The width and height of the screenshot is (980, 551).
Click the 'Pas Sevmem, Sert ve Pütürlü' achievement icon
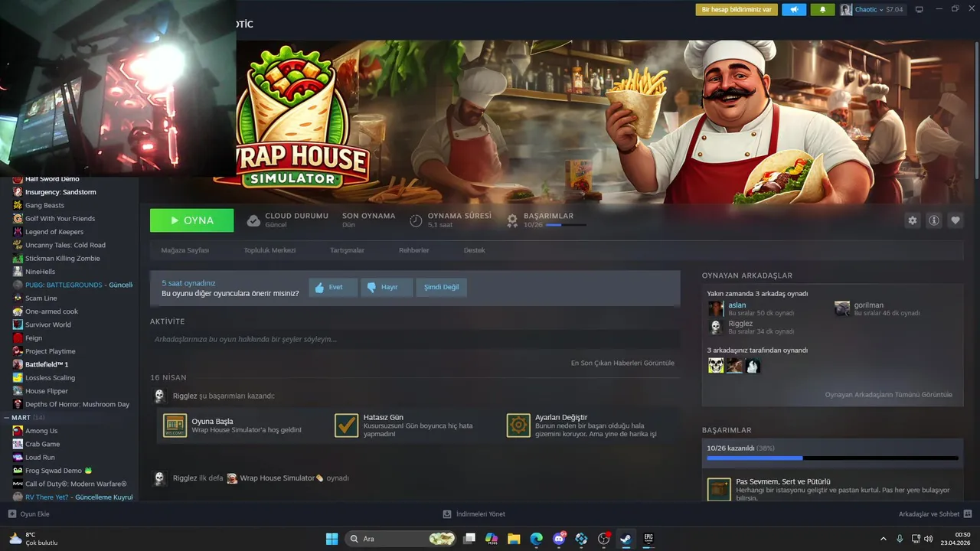719,490
